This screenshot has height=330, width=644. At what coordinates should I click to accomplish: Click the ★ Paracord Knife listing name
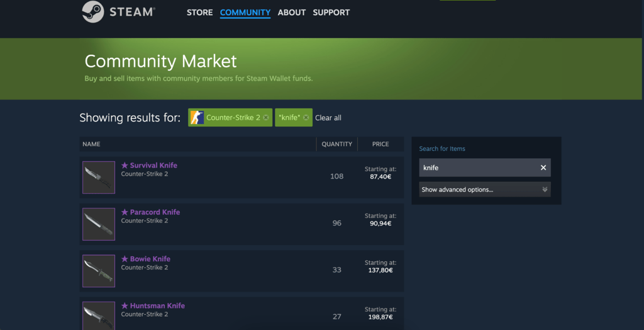tap(150, 212)
